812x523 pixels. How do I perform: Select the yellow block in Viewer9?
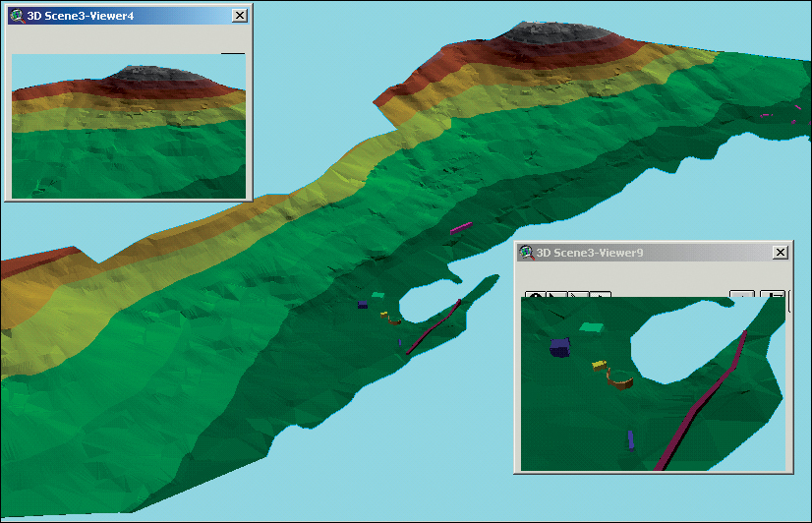599,365
